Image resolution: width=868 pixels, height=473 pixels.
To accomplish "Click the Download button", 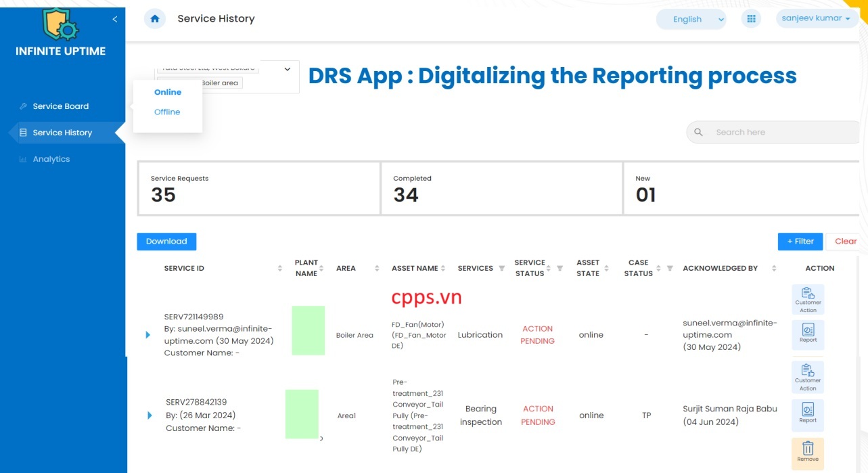I will (x=166, y=242).
